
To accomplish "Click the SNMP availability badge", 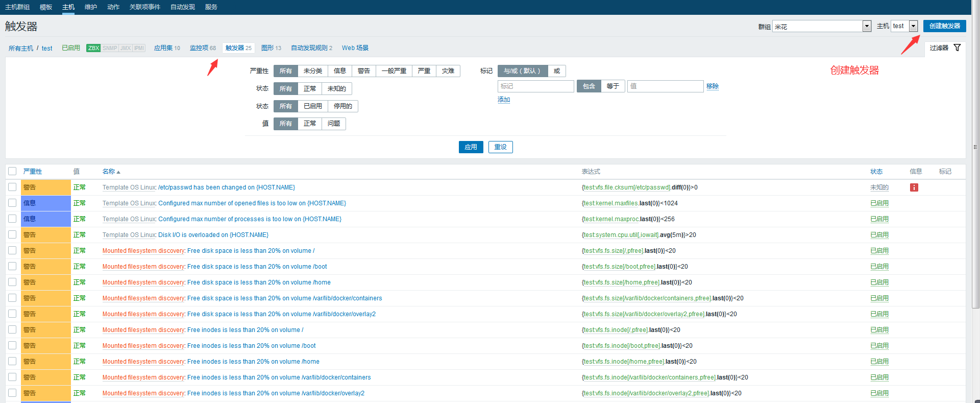I will pos(110,48).
